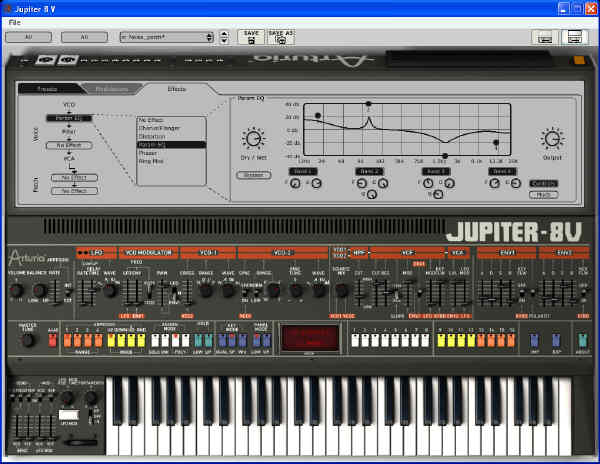Select the Band 4 button
Viewport: 600px width, 464px height.
[x=502, y=171]
